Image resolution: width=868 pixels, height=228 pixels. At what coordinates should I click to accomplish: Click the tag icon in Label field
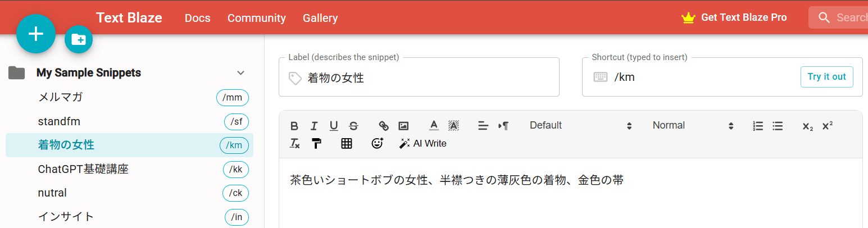click(295, 78)
